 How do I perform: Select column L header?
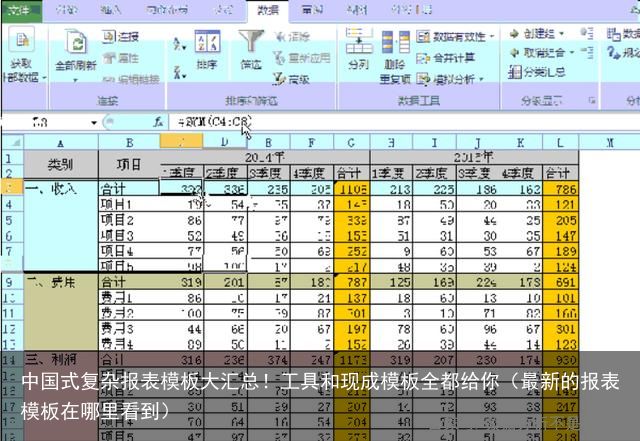560,142
